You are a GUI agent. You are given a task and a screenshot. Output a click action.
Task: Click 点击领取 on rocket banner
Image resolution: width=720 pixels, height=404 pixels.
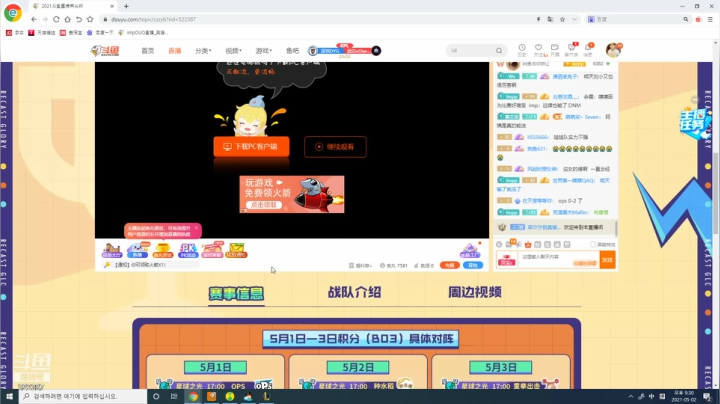click(263, 205)
